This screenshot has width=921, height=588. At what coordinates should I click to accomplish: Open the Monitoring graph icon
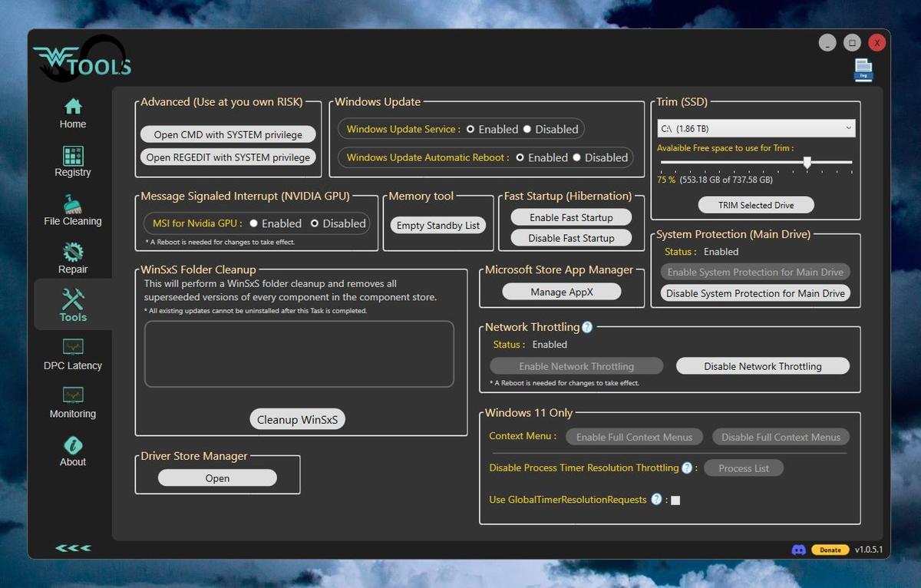click(73, 396)
